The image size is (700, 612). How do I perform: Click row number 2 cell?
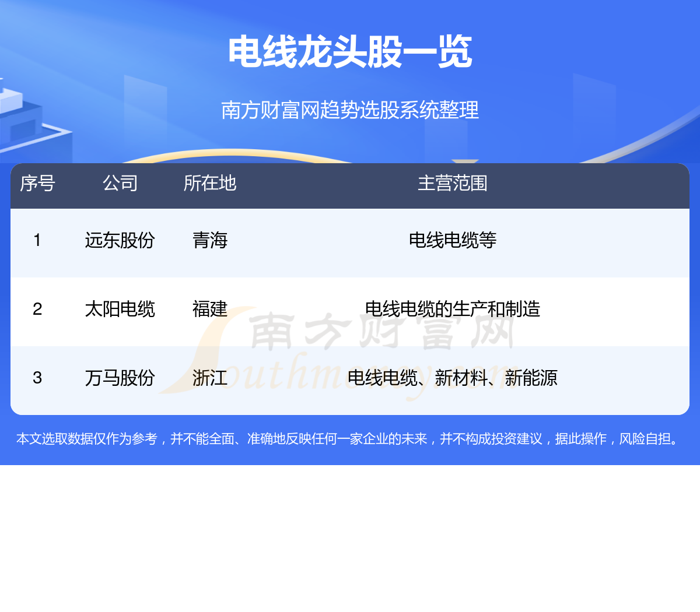coord(37,309)
